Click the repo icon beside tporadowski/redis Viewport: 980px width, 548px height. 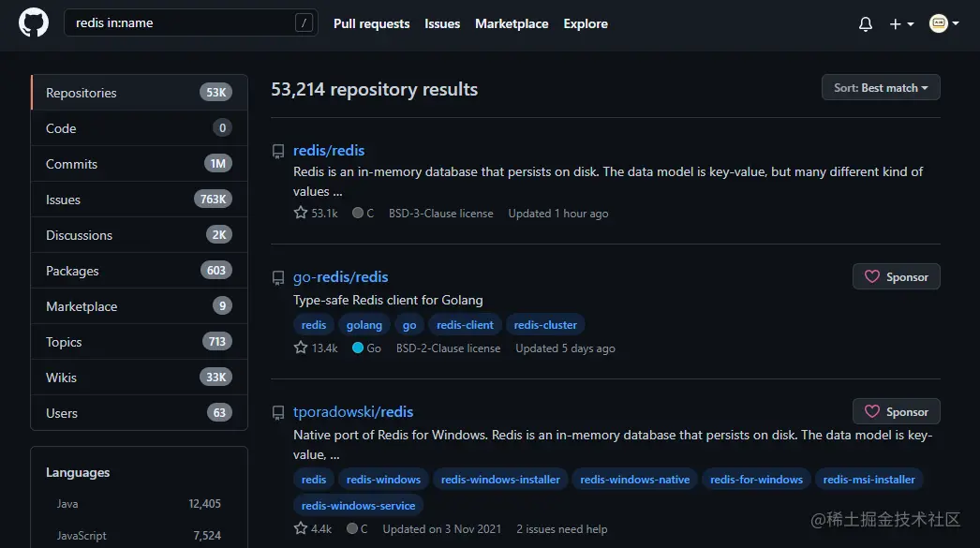278,413
